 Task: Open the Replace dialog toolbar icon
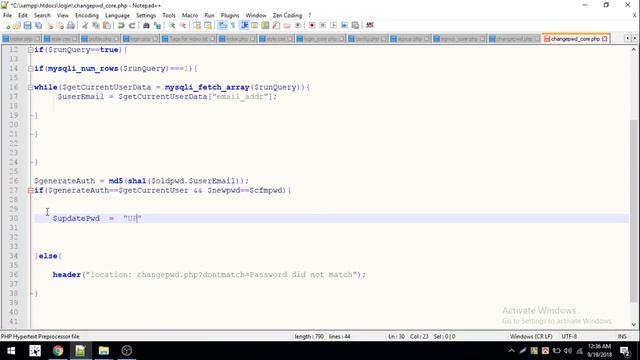point(157,25)
